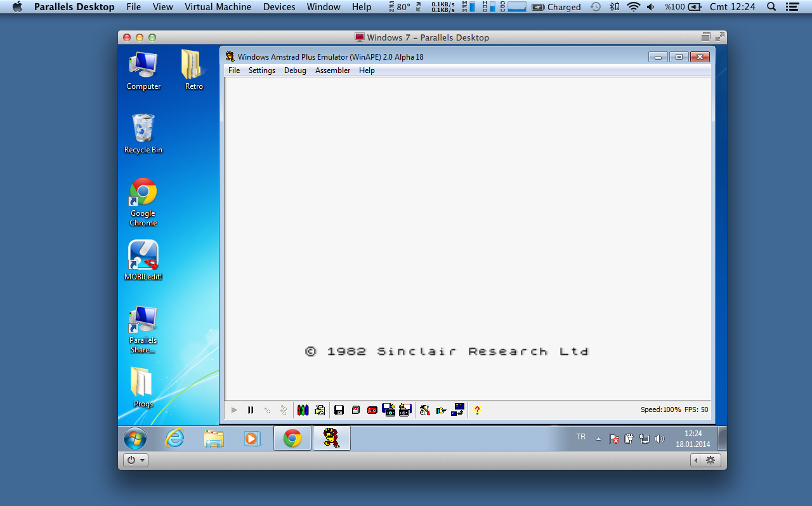The image size is (812, 506).
Task: Click the Speed:100% status text
Action: [660, 410]
